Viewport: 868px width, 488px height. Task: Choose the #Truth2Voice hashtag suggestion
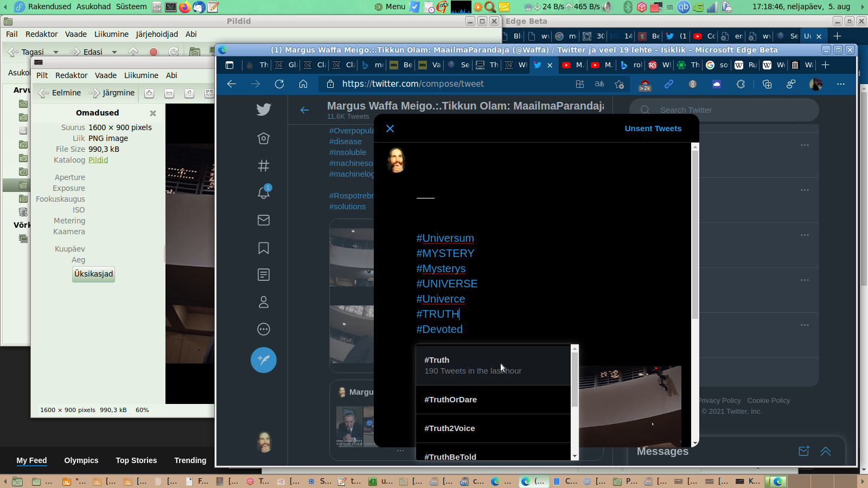[493, 428]
